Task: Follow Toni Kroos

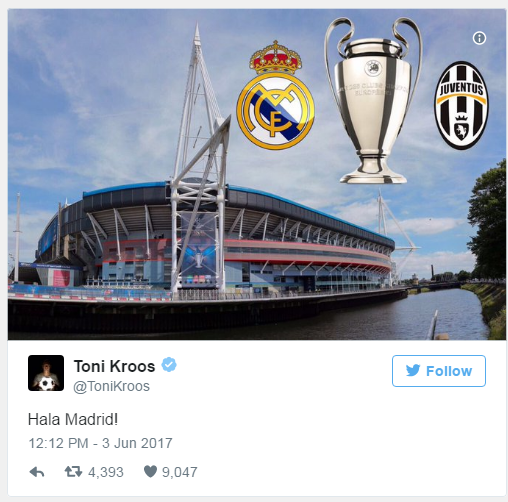Action: pyautogui.click(x=439, y=371)
